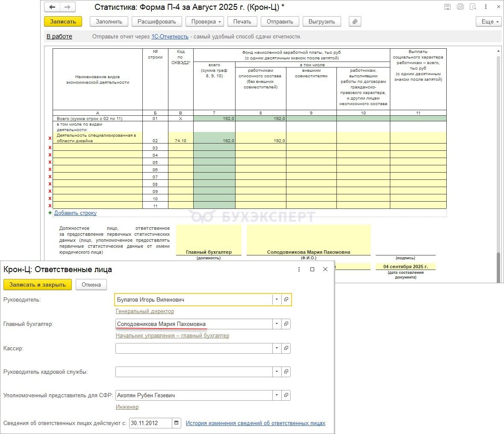504x434 pixels.
Task: Delete row 02 using red x
Action: (x=50, y=138)
